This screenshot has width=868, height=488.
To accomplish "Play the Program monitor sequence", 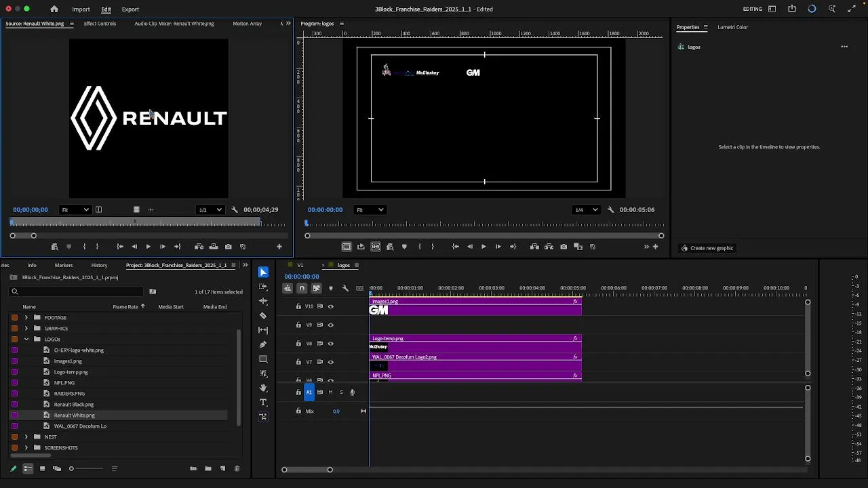I will 484,247.
